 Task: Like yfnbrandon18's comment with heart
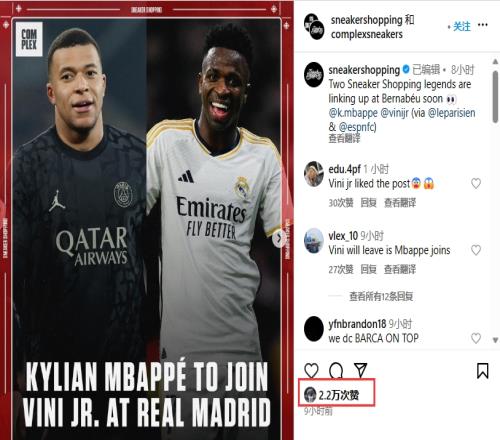[x=476, y=338]
